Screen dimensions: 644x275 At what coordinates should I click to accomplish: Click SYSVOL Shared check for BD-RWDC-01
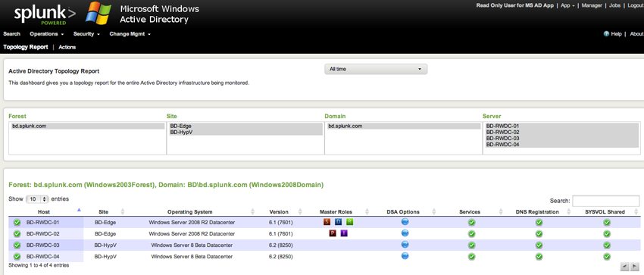tap(607, 223)
